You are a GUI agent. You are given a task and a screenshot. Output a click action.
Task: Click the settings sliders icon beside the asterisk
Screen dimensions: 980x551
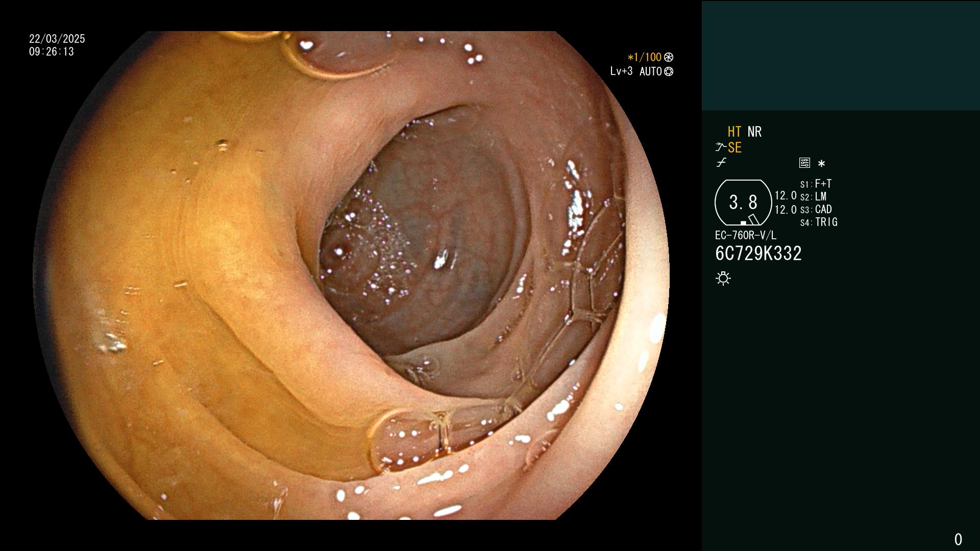point(804,163)
